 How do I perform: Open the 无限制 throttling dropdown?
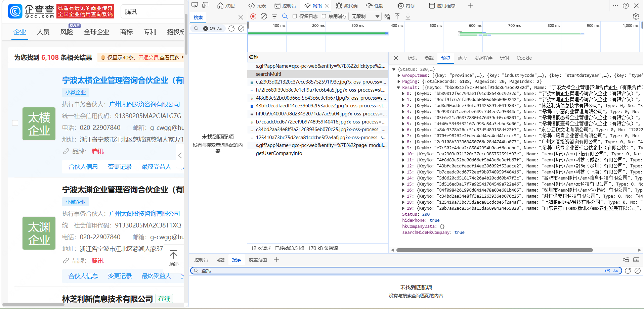tap(364, 16)
